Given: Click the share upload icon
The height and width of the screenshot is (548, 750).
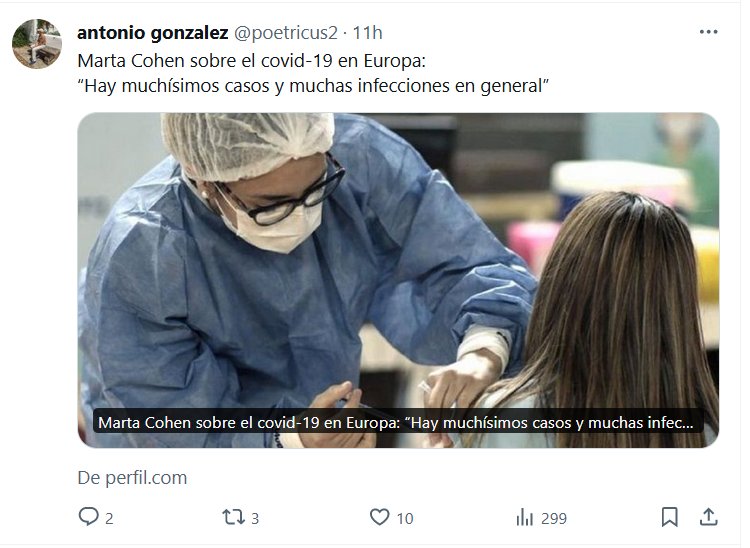Looking at the screenshot, I should point(708,517).
